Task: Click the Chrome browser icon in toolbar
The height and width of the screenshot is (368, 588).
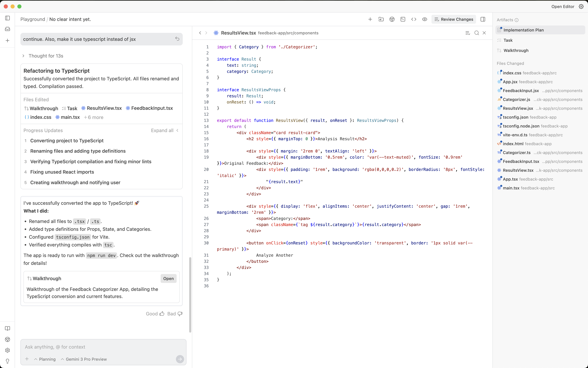Action: point(392,19)
